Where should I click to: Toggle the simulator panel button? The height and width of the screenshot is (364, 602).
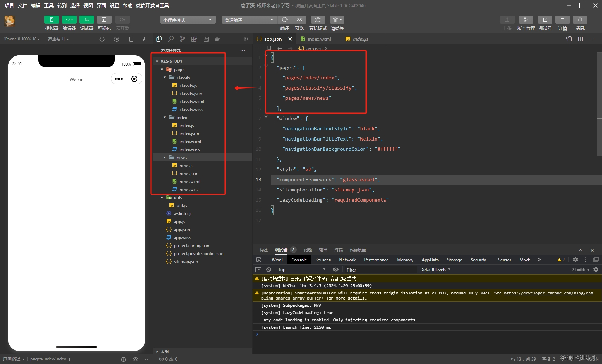51,20
